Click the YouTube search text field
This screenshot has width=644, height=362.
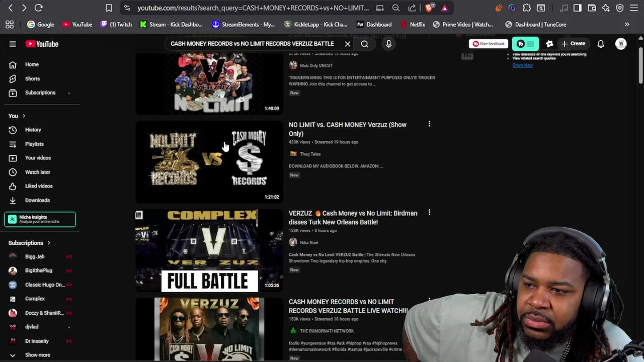pyautogui.click(x=252, y=44)
